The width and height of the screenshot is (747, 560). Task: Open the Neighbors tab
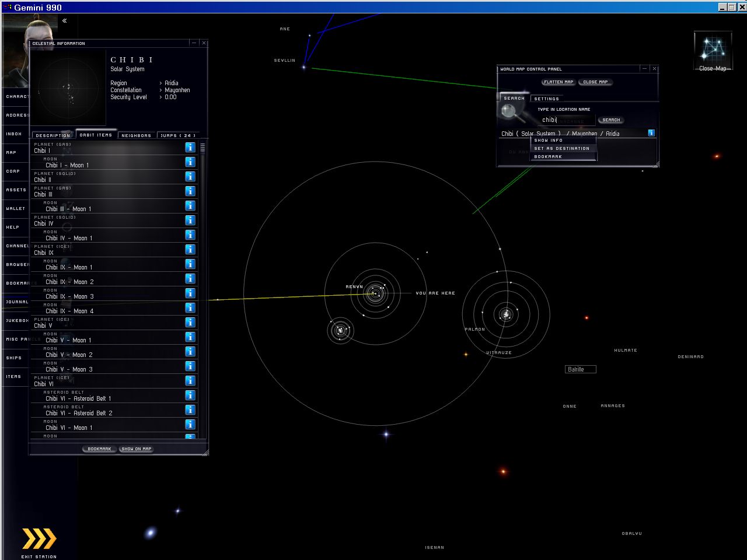[137, 135]
